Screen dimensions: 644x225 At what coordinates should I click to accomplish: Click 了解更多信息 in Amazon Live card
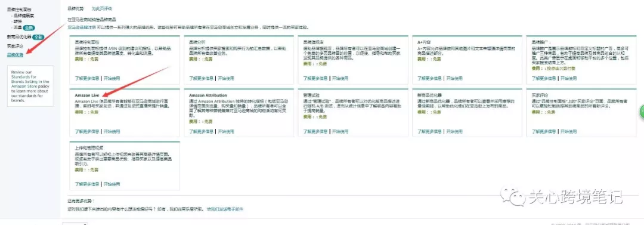coord(86,132)
